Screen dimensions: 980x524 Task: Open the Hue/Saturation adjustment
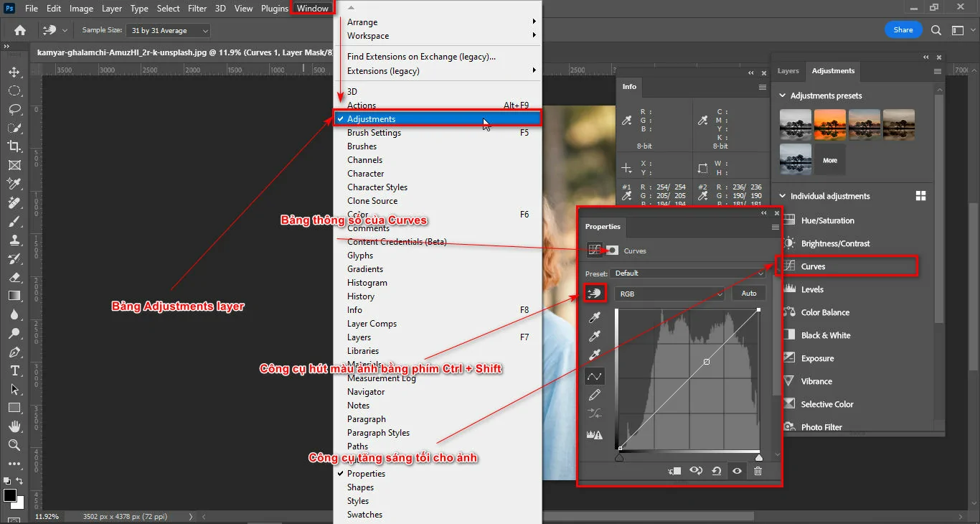tap(829, 220)
